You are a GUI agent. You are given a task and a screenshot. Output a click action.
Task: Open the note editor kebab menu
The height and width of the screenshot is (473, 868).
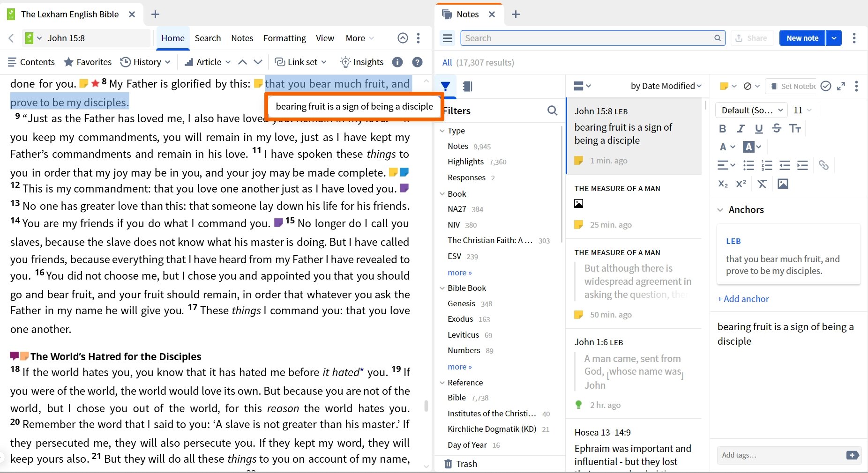856,86
